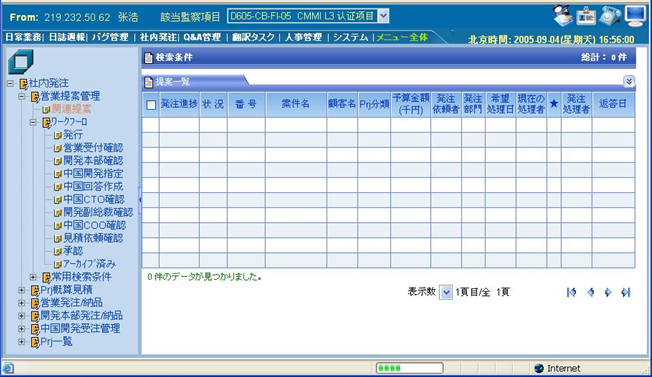The image size is (652, 377).
Task: Open 中国CTO確認 in the workflow tree
Action: [94, 200]
